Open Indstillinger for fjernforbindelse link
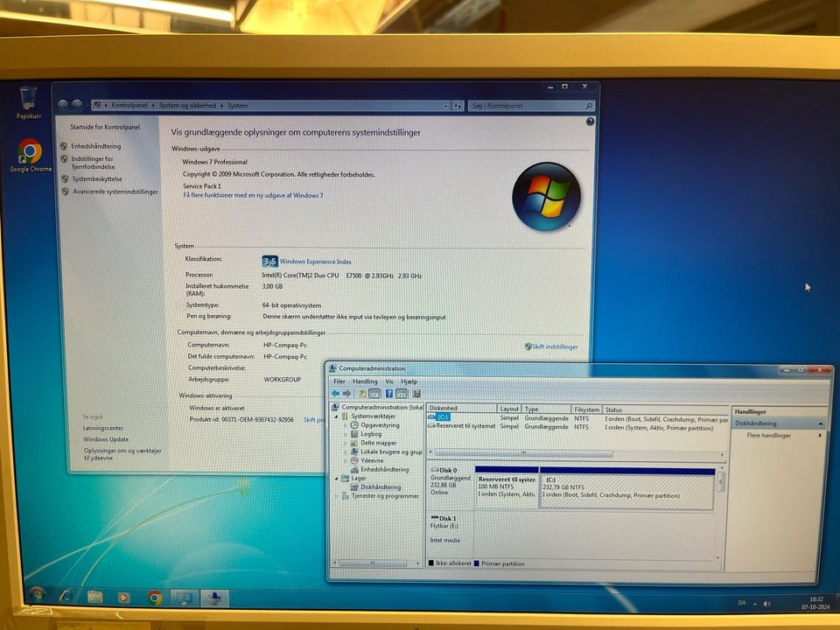Image resolution: width=840 pixels, height=630 pixels. [x=94, y=163]
